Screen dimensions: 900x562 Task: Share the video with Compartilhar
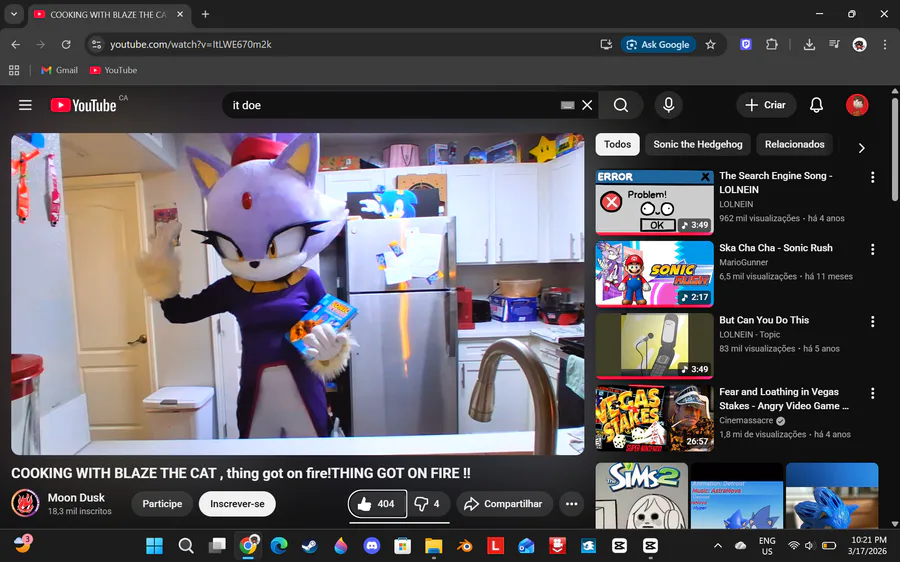tap(504, 504)
